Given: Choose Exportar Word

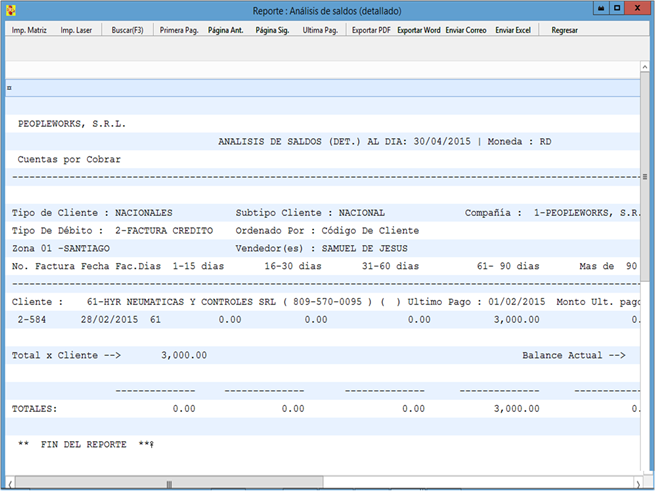Looking at the screenshot, I should [x=418, y=31].
